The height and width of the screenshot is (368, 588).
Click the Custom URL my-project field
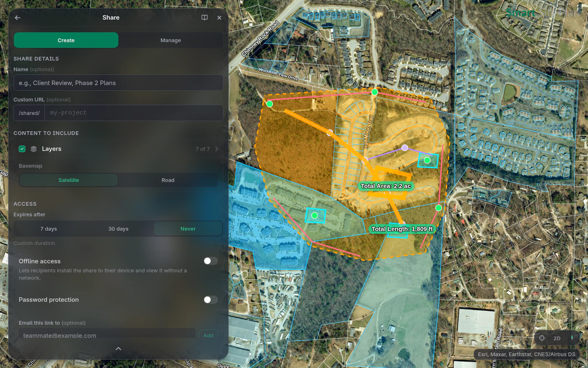tap(134, 113)
